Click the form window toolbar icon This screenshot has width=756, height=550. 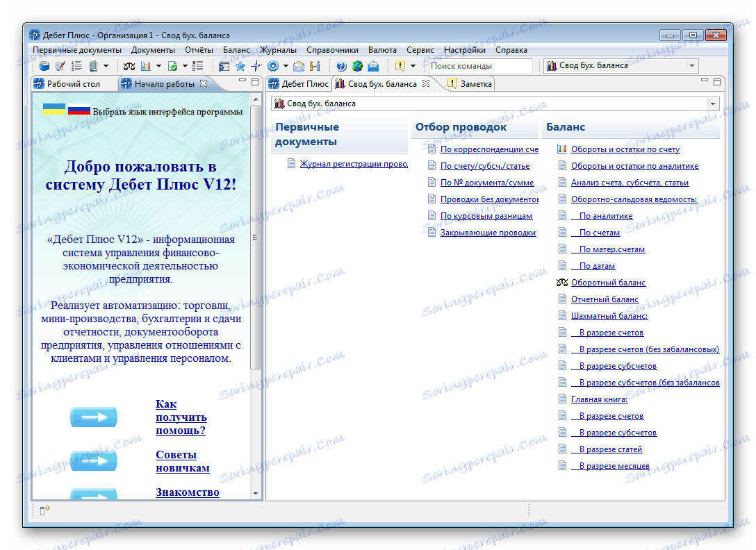224,66
